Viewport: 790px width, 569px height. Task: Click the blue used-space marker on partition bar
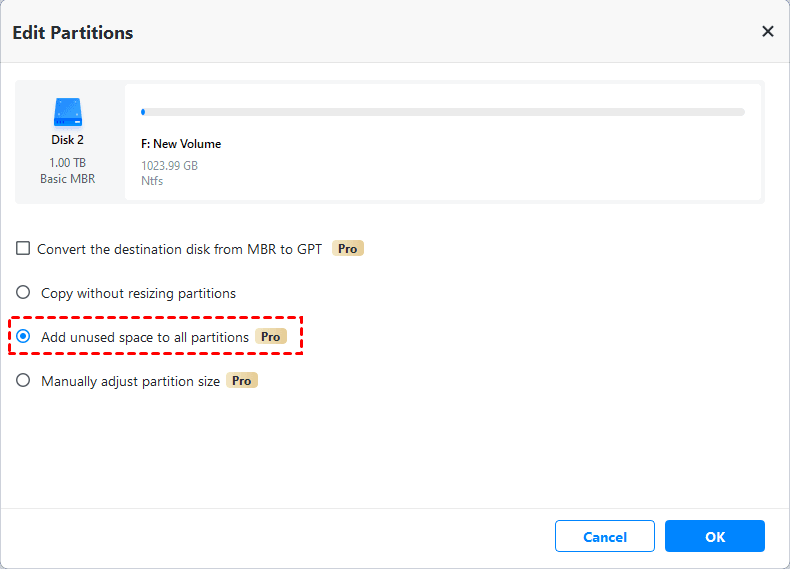(144, 112)
